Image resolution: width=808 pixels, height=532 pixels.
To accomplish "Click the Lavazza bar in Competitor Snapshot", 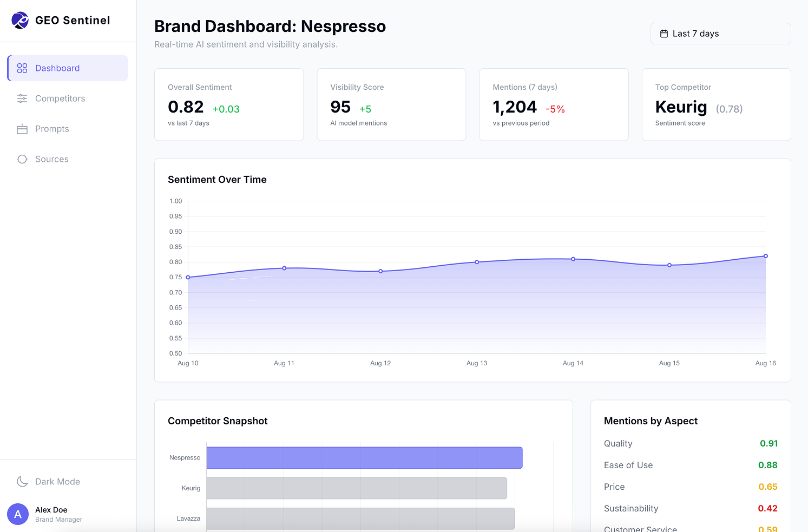I will (360, 518).
